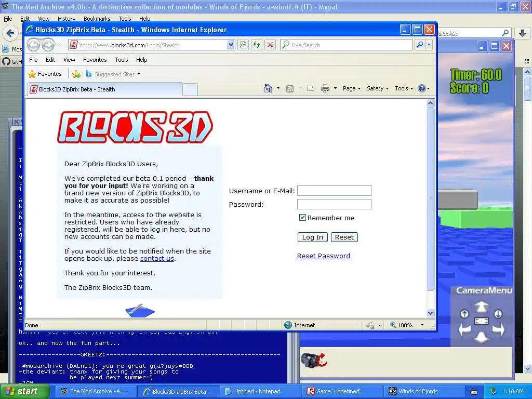Click CameraMenu circled up-arrow icon

pos(464,314)
